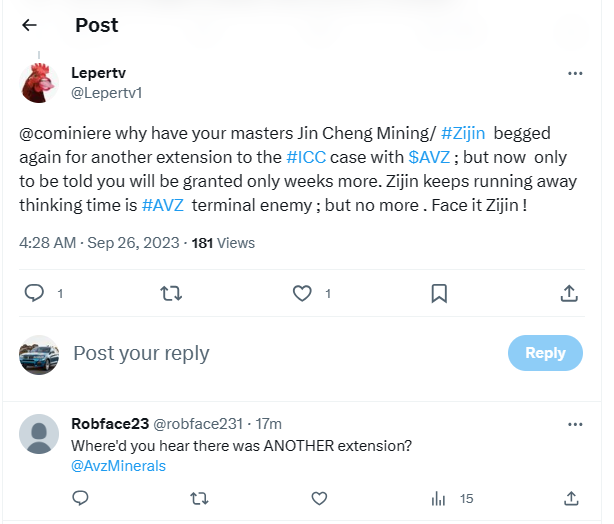
Task: Open the @AvzMinerals mention link
Action: [x=118, y=466]
